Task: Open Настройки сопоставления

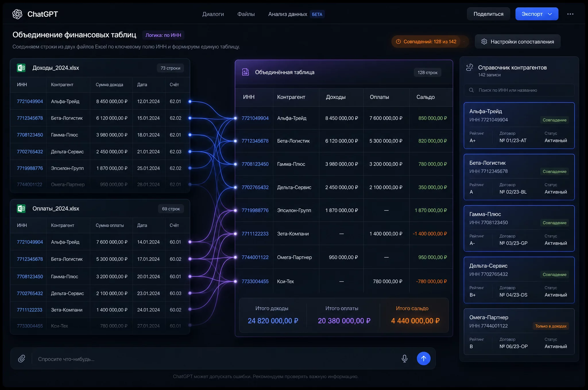Action: pos(518,42)
